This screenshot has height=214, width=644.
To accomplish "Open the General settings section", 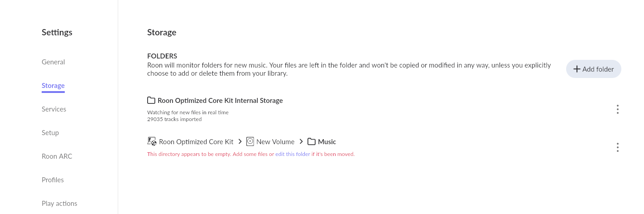I will coord(53,62).
